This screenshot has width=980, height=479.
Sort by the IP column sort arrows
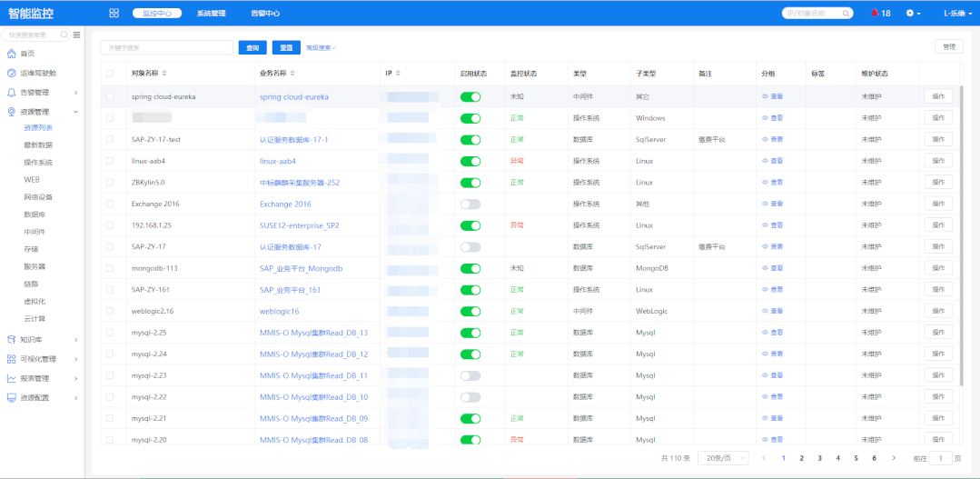[x=398, y=73]
